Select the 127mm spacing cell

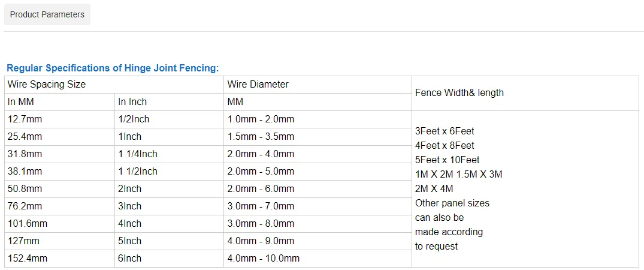point(23,241)
